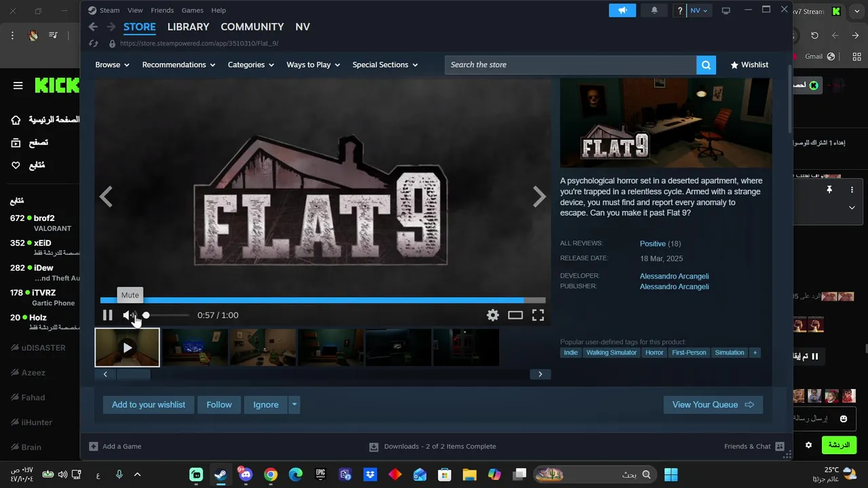Open the View menu
This screenshot has height=488, width=868.
(135, 10)
